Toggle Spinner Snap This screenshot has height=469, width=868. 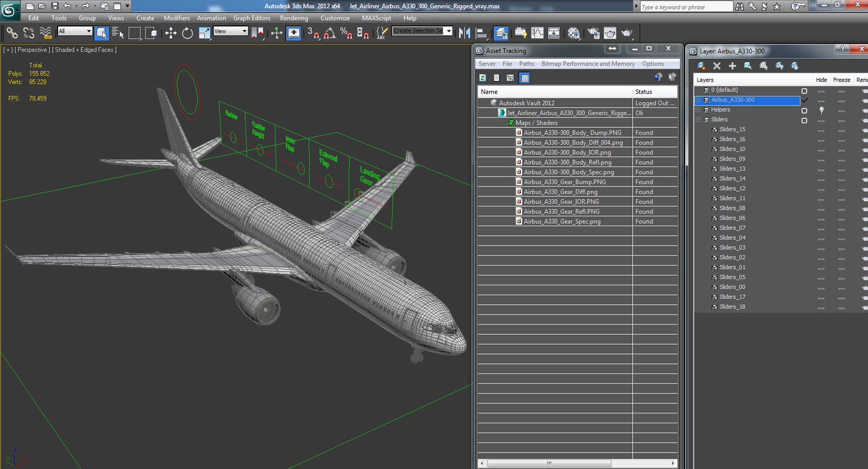coord(362,33)
